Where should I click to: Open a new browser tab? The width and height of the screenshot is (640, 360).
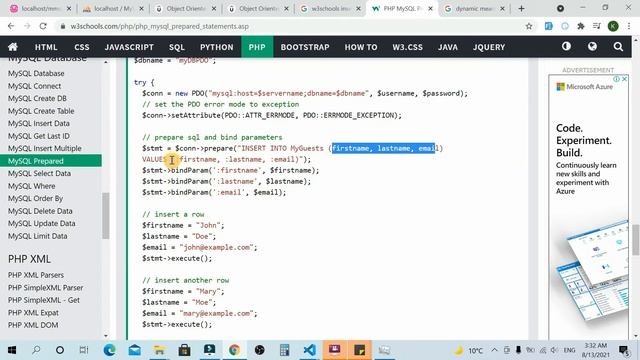pyautogui.click(x=521, y=8)
